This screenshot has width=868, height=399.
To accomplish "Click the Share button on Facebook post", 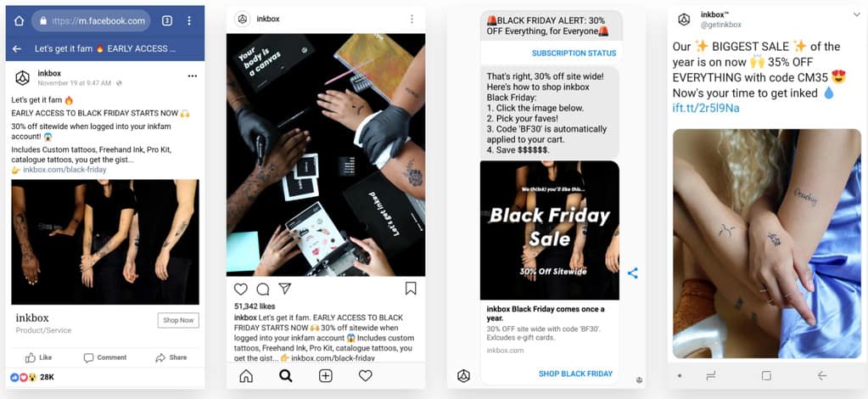I will click(171, 357).
